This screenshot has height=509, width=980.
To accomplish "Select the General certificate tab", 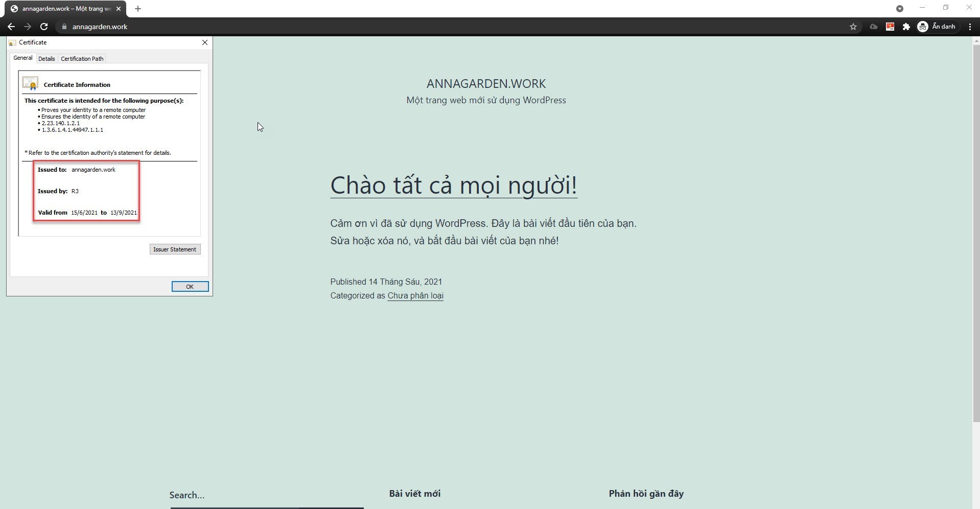I will pyautogui.click(x=23, y=58).
